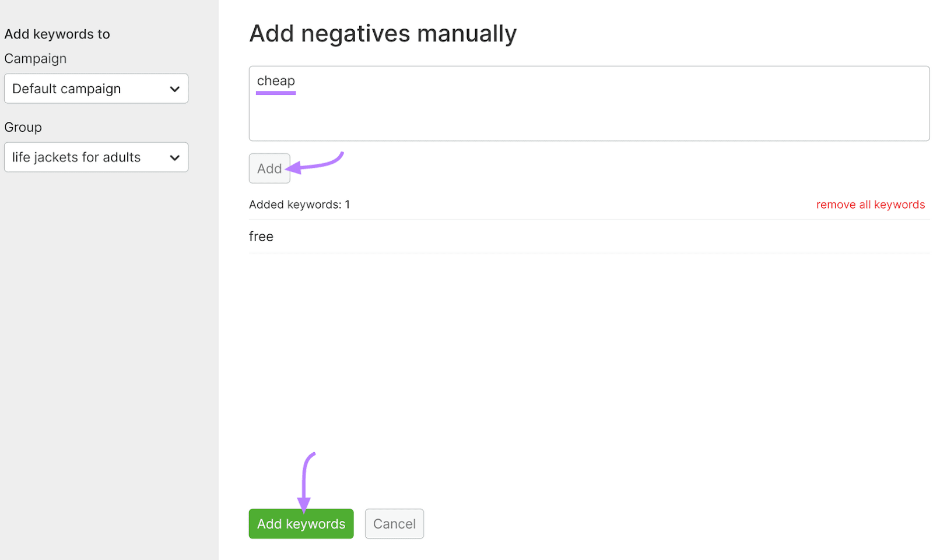Click the chevron on the Group selector
This screenshot has width=933, height=560.
coord(175,157)
